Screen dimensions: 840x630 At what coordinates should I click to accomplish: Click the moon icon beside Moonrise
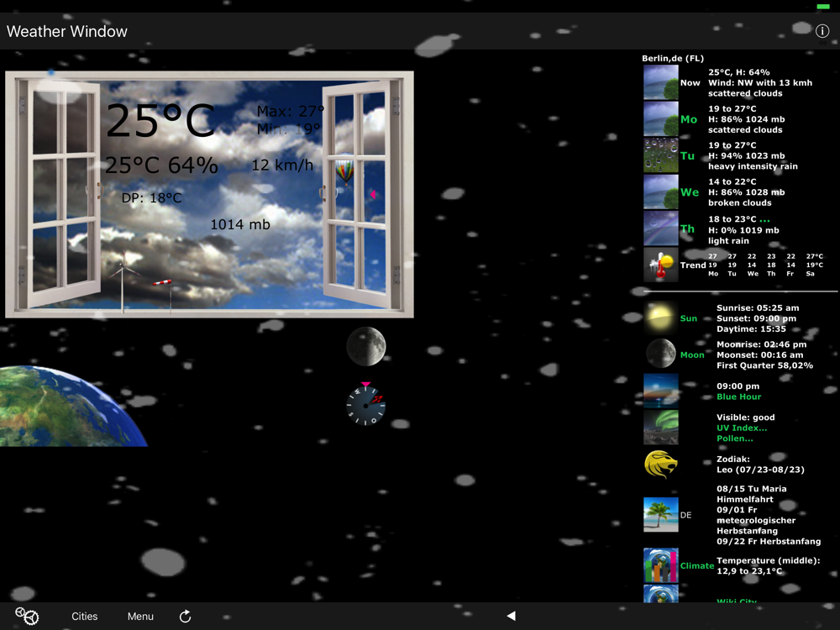660,354
